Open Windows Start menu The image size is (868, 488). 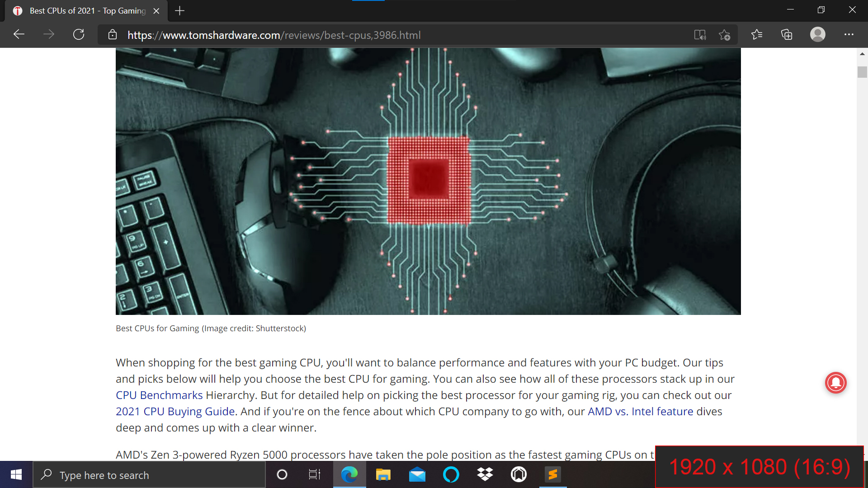(x=16, y=474)
